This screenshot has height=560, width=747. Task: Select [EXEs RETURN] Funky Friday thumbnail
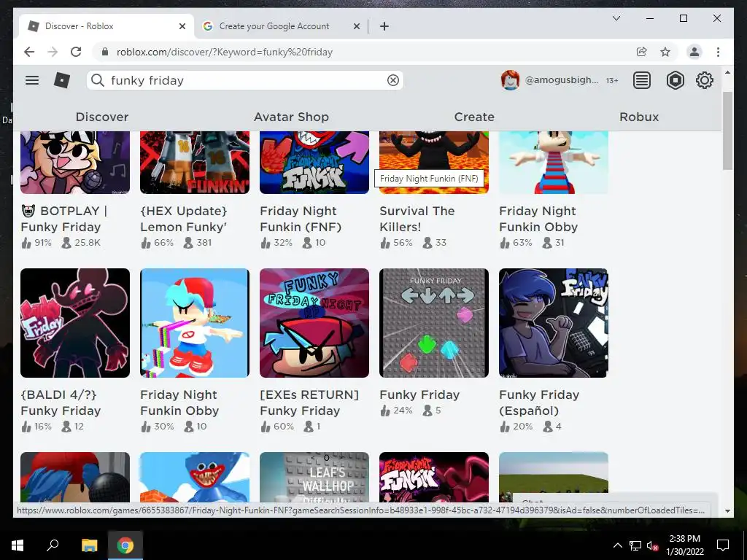tap(314, 323)
